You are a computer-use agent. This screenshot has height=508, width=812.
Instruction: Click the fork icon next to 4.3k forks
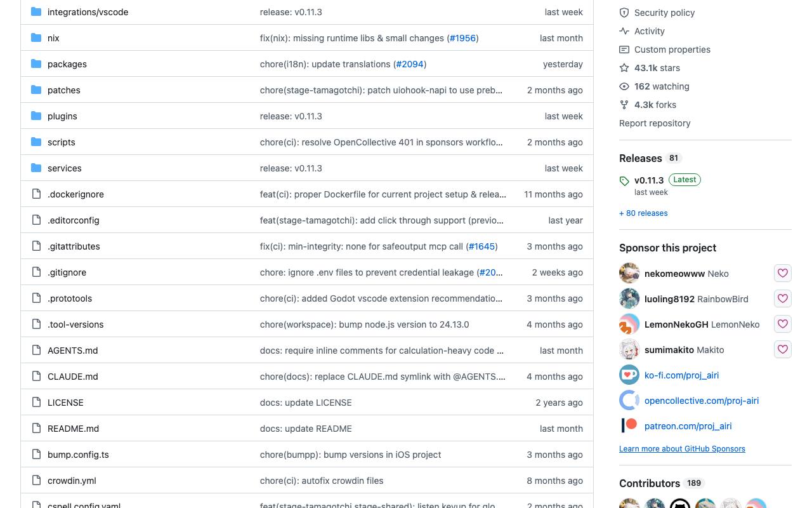624,105
